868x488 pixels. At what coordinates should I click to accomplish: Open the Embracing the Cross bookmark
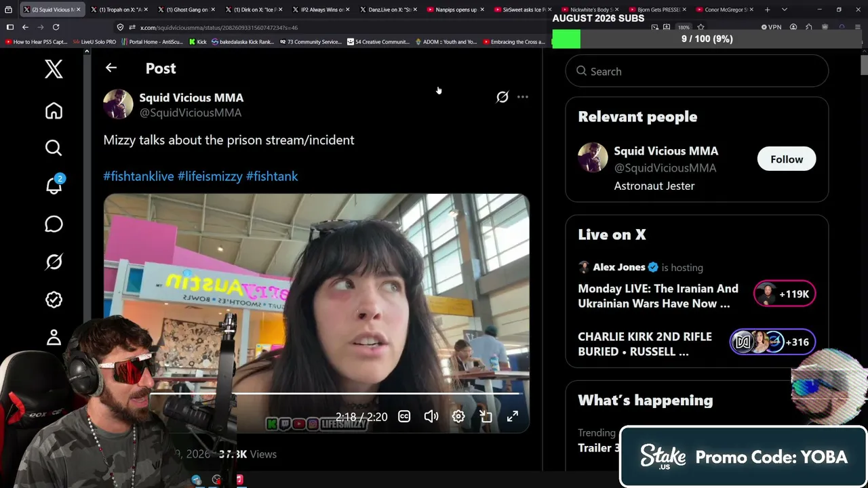click(x=513, y=42)
